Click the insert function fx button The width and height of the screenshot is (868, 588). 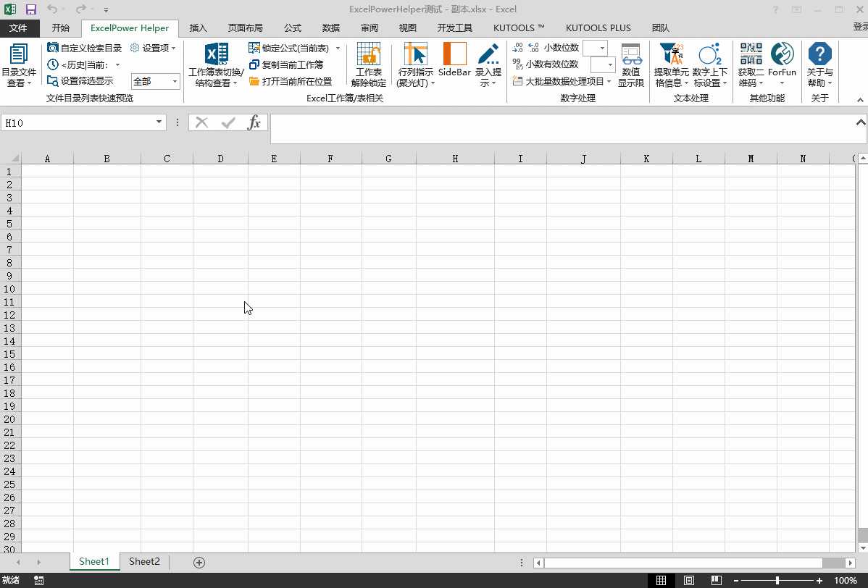click(x=254, y=122)
